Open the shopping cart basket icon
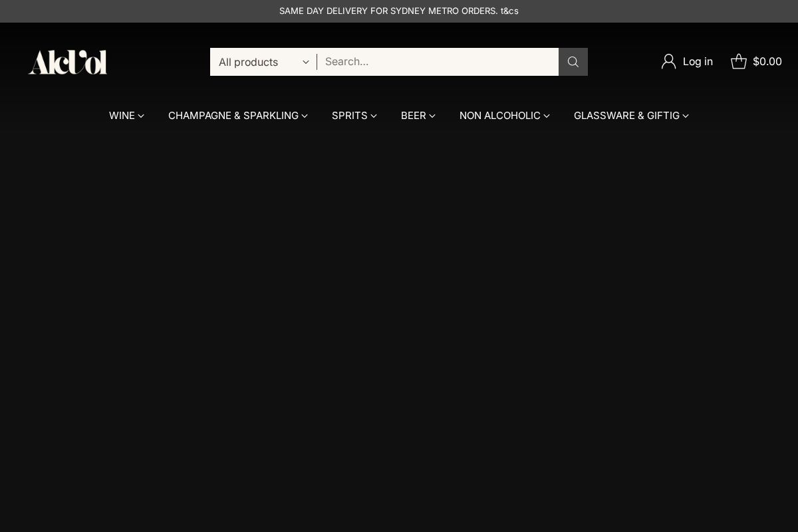 click(739, 61)
